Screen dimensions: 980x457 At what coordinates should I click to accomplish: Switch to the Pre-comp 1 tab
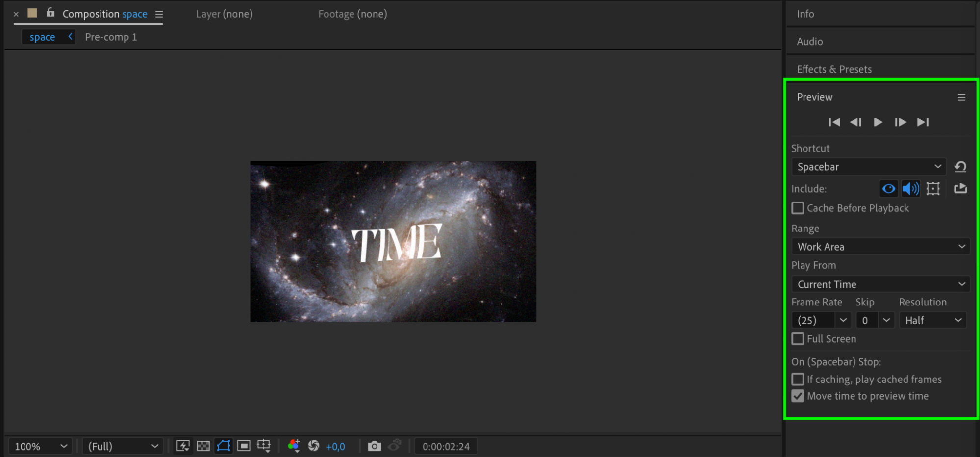(x=111, y=37)
